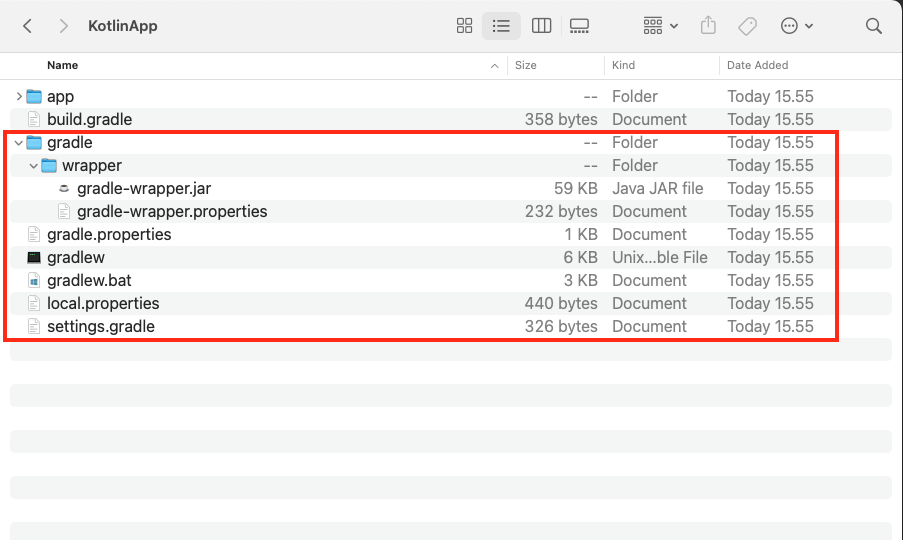Switch to icon grid view
This screenshot has height=540, width=903.
click(464, 26)
